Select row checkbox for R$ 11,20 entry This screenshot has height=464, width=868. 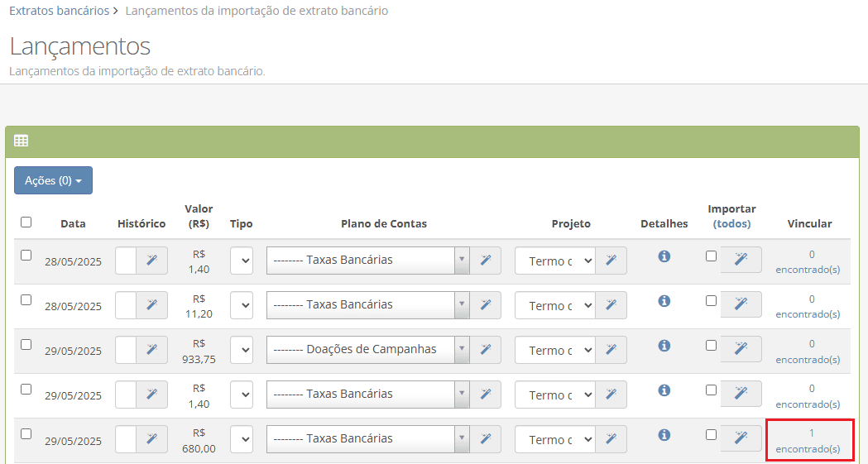point(26,299)
